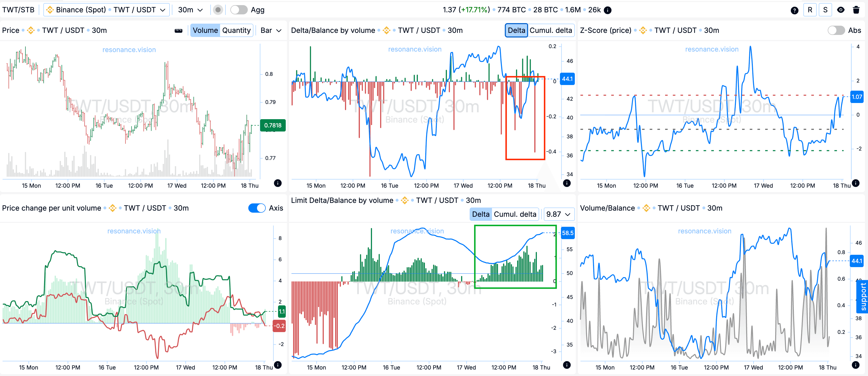Click the info icon in Limit Delta chart
The image size is (868, 376).
point(567,364)
